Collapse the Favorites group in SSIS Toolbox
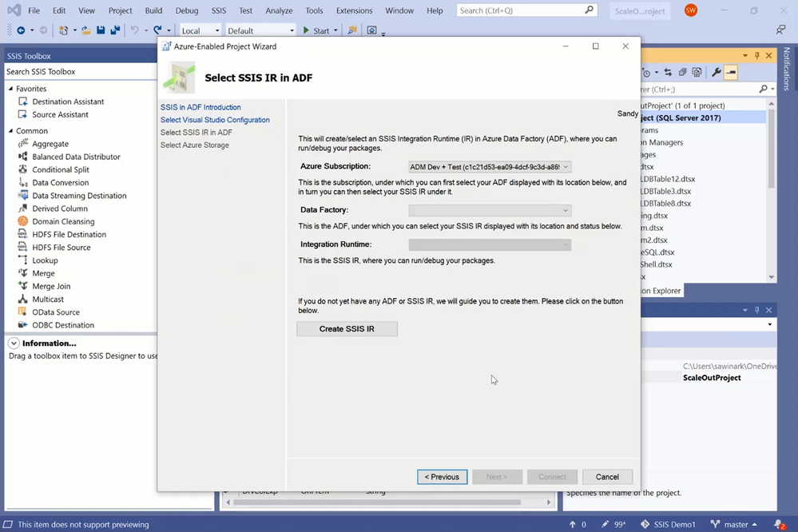Image resolution: width=798 pixels, height=532 pixels. 10,89
